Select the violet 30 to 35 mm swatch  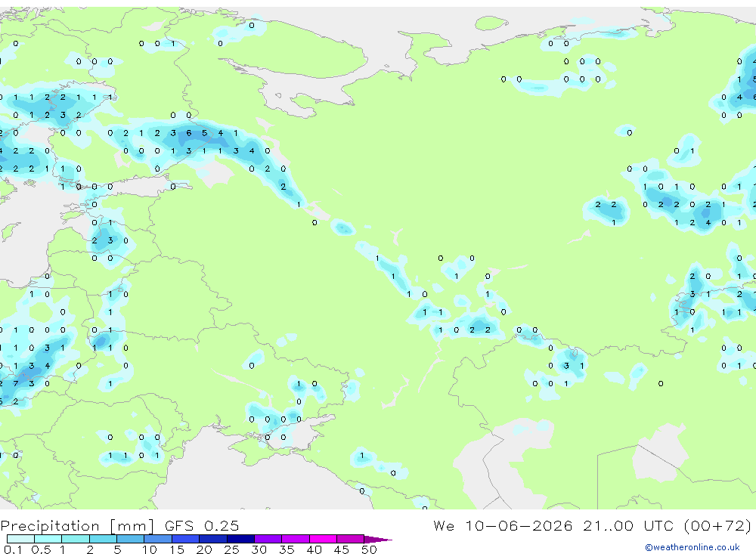click(268, 539)
